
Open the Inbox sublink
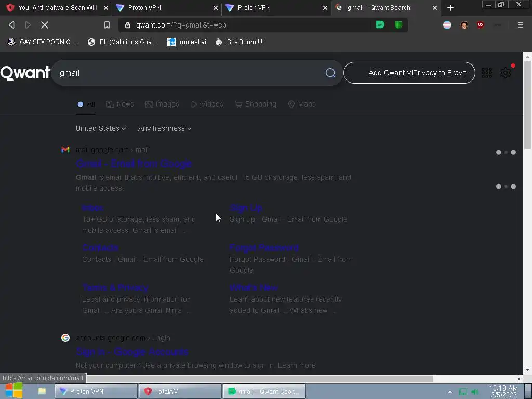[x=92, y=208]
